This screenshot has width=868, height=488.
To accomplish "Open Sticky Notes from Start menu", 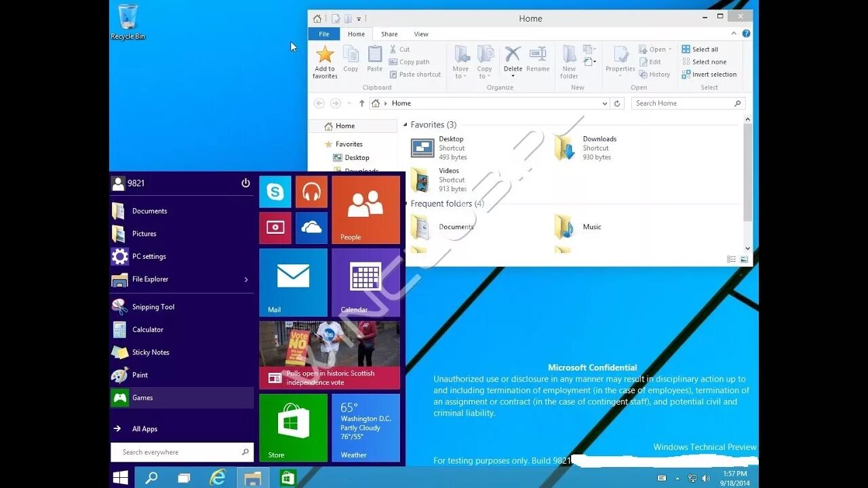I will tap(182, 352).
